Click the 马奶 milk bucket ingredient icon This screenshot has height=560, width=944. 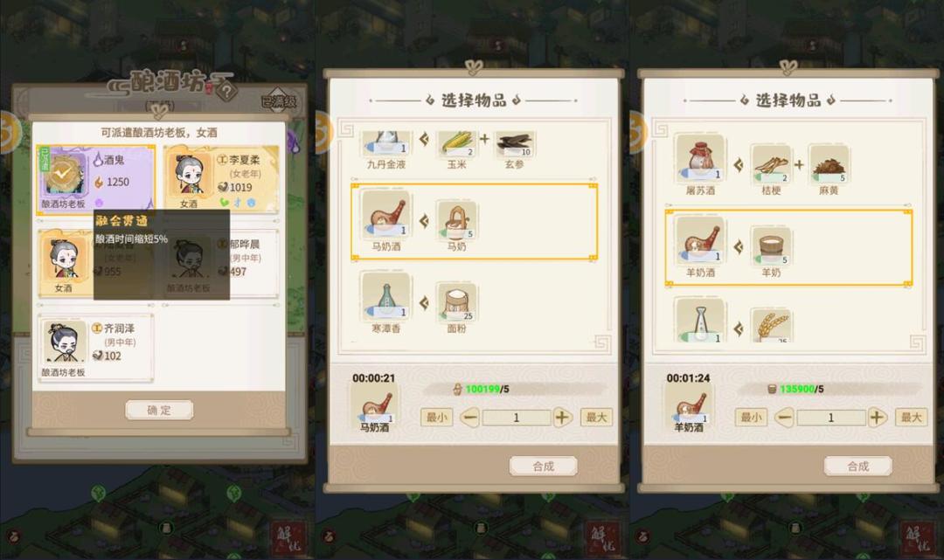point(457,220)
